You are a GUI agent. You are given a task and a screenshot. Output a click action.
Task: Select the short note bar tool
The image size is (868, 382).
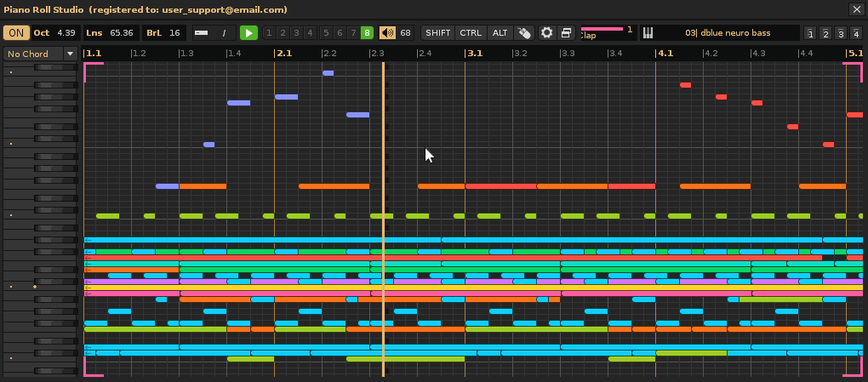(201, 33)
